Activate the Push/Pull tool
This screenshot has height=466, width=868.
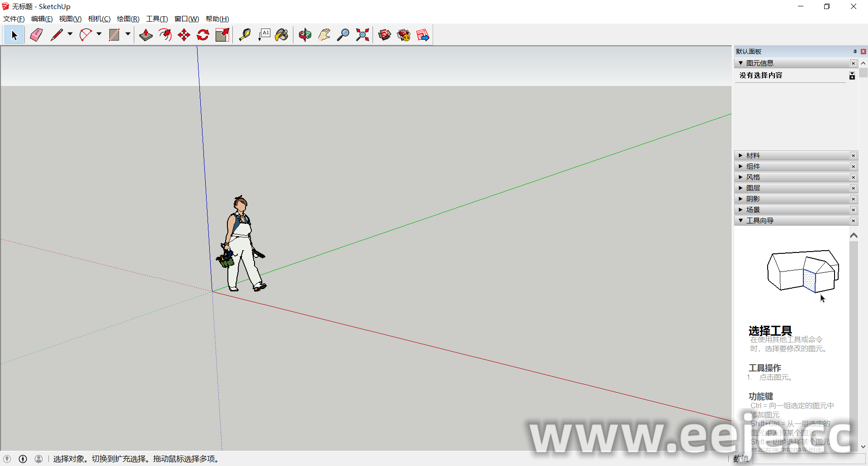tap(146, 35)
